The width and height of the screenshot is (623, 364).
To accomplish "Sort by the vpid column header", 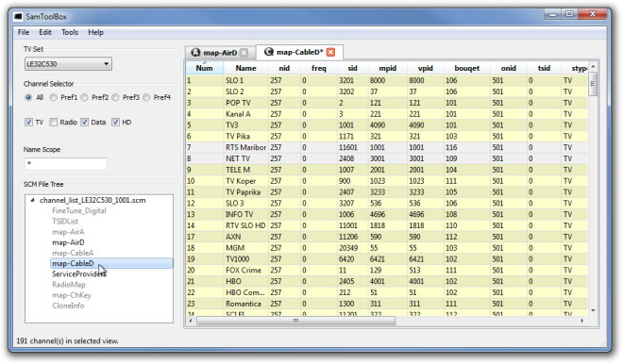I will pos(425,68).
